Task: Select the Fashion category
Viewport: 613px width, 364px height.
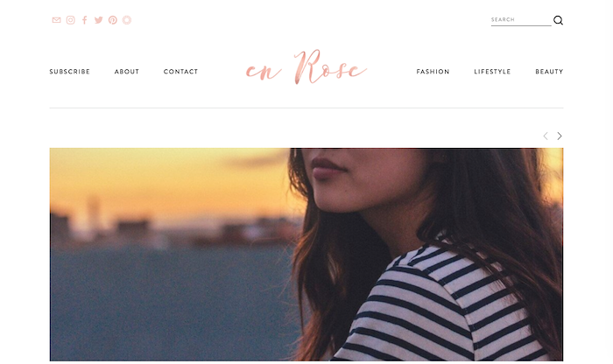Action: click(x=433, y=72)
